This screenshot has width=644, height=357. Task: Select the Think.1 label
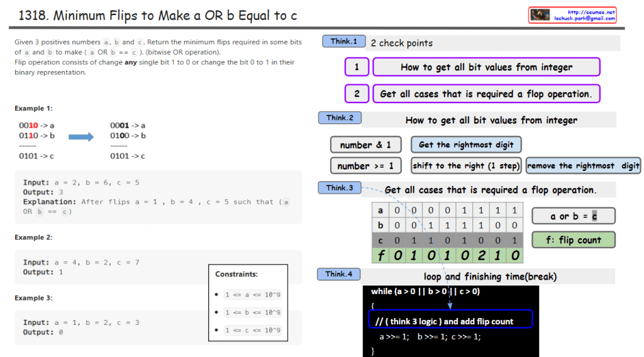coord(344,41)
